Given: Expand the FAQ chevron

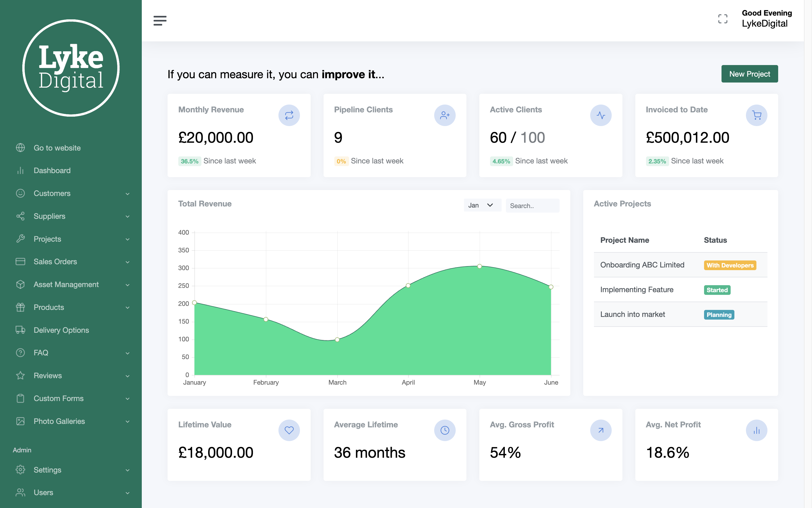Looking at the screenshot, I should click(128, 353).
